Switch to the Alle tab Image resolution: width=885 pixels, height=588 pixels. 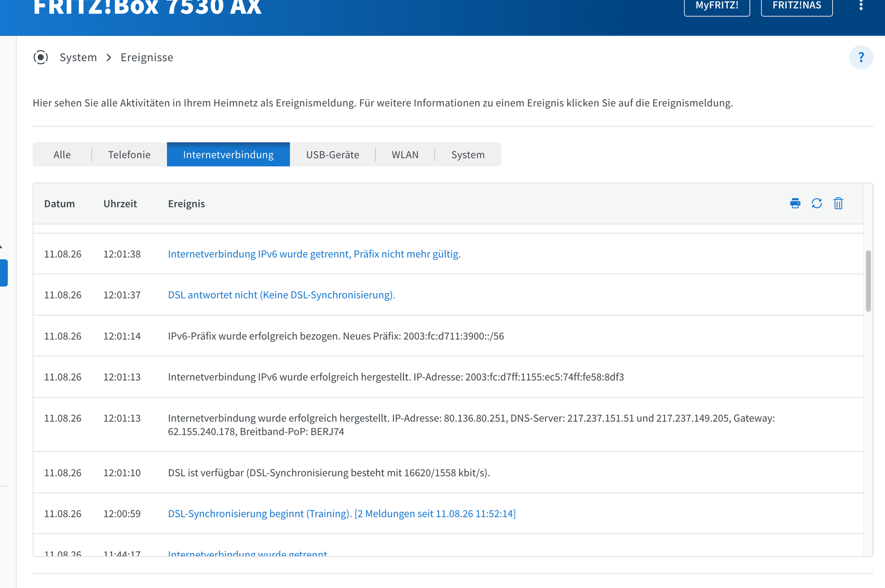62,154
